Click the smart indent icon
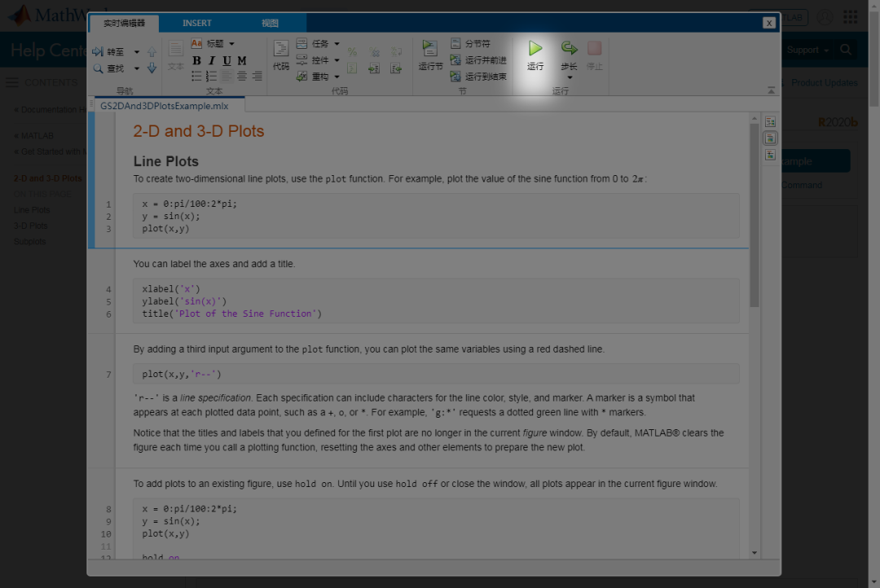 click(x=352, y=68)
